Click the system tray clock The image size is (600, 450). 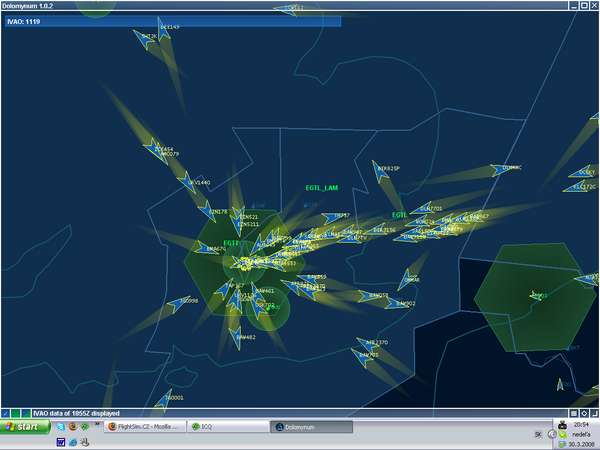coord(581,424)
